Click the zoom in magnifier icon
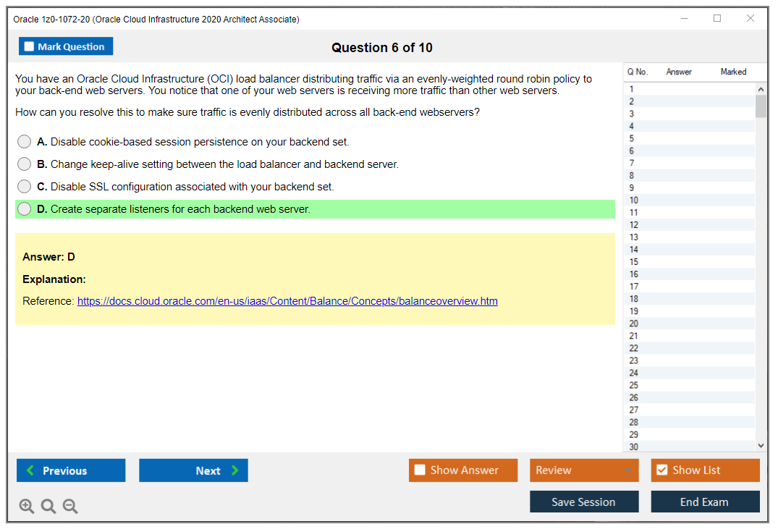This screenshot has width=778, height=532. point(26,506)
